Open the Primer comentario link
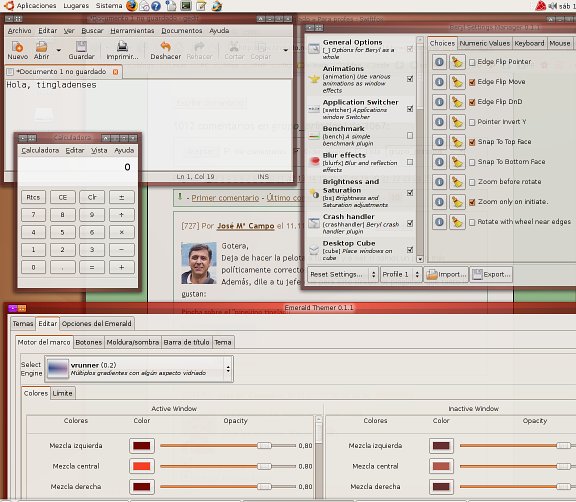 (225, 198)
